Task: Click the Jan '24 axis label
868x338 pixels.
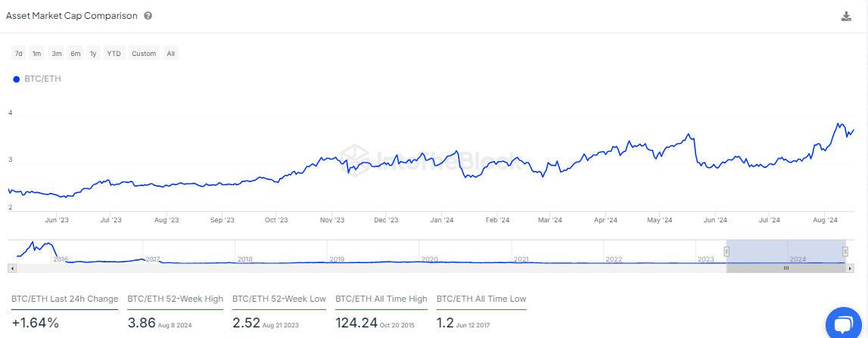Action: click(442, 220)
